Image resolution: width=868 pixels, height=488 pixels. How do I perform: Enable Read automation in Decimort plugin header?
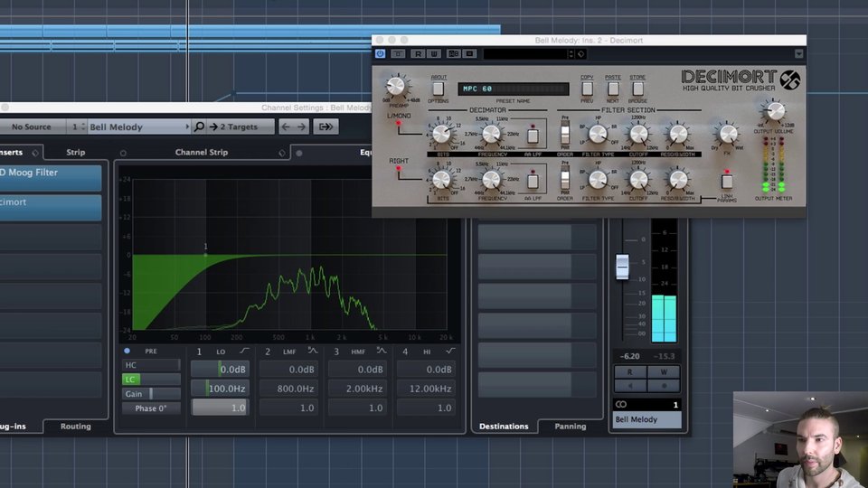tap(419, 53)
